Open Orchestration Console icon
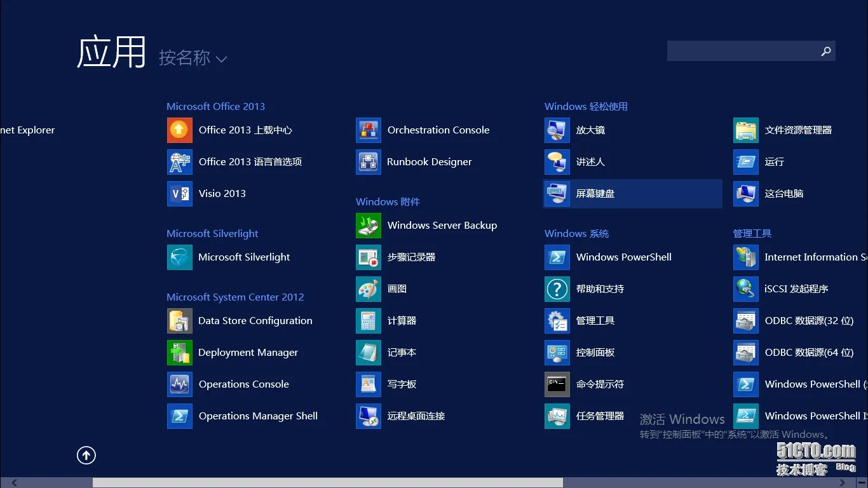This screenshot has height=488, width=868. click(x=369, y=130)
